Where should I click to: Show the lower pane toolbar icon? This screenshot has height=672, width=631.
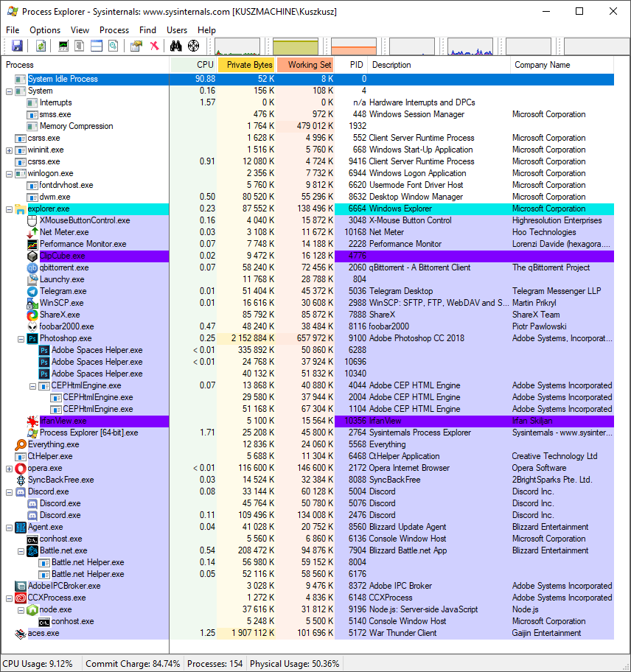pyautogui.click(x=97, y=46)
